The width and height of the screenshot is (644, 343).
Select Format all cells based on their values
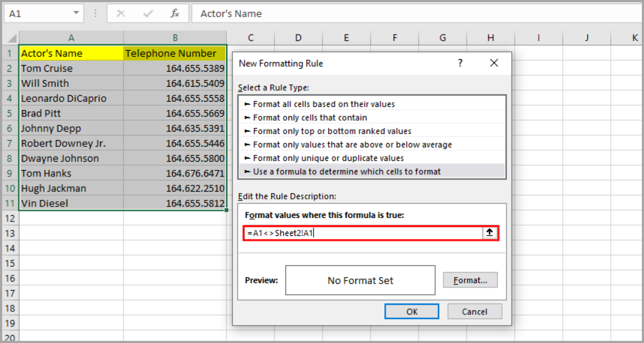[325, 103]
